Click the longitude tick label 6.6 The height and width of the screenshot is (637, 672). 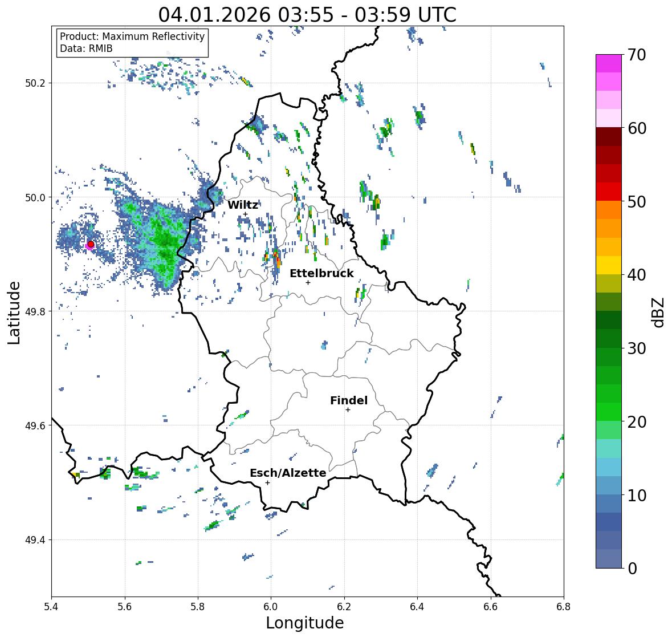tap(490, 607)
